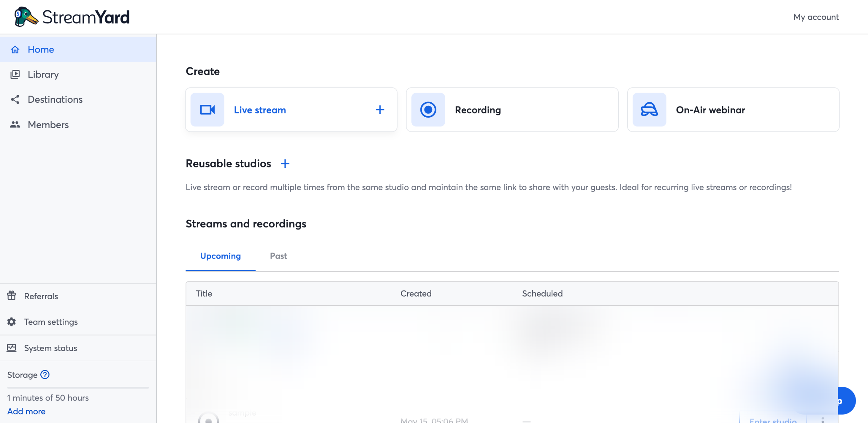868x423 pixels.
Task: Click the On-Air webinar icon
Action: pos(649,110)
